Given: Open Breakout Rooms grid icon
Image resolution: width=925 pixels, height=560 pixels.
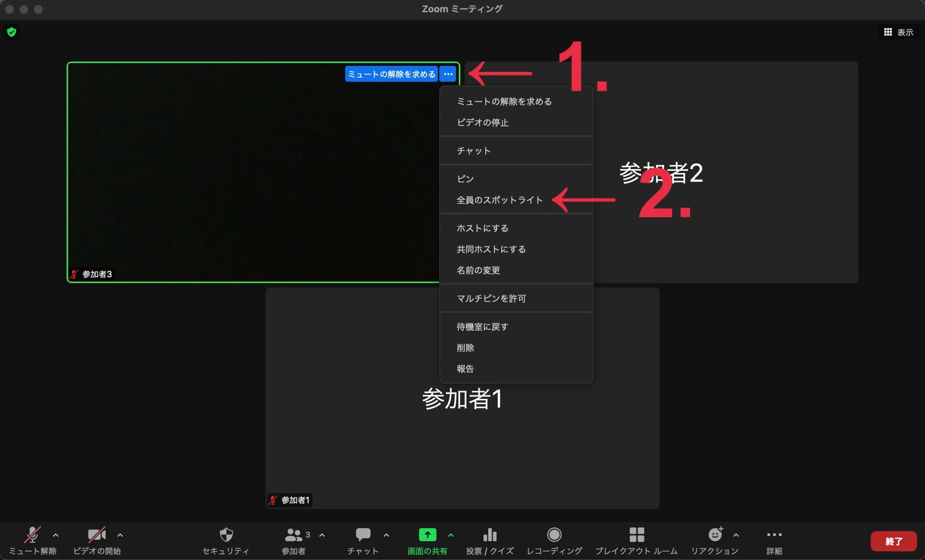Looking at the screenshot, I should pyautogui.click(x=637, y=535).
